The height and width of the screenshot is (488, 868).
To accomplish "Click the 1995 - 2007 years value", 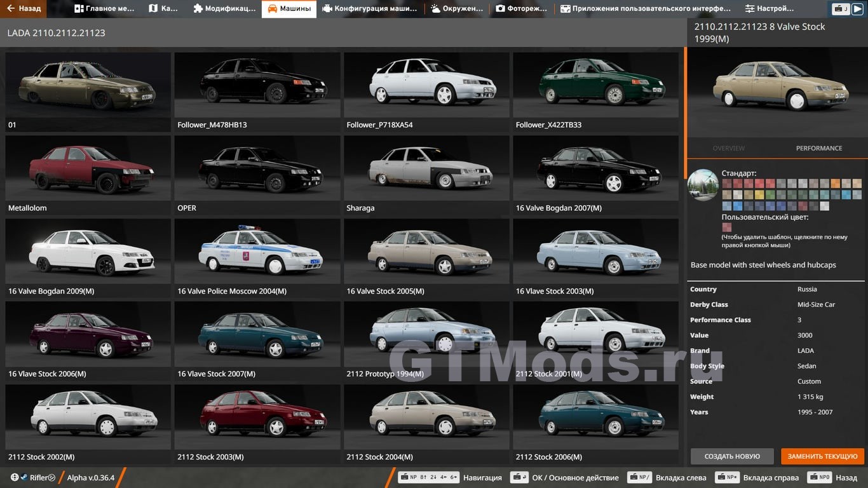I will pos(815,412).
